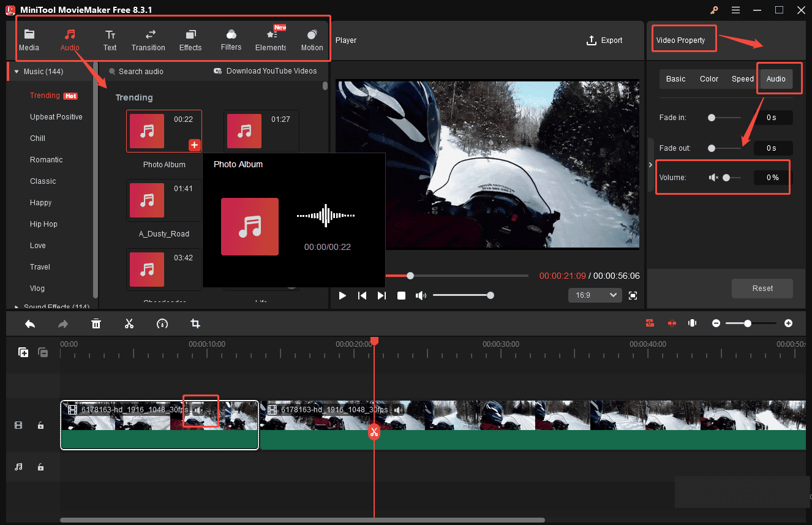Delete the selected clip

96,323
